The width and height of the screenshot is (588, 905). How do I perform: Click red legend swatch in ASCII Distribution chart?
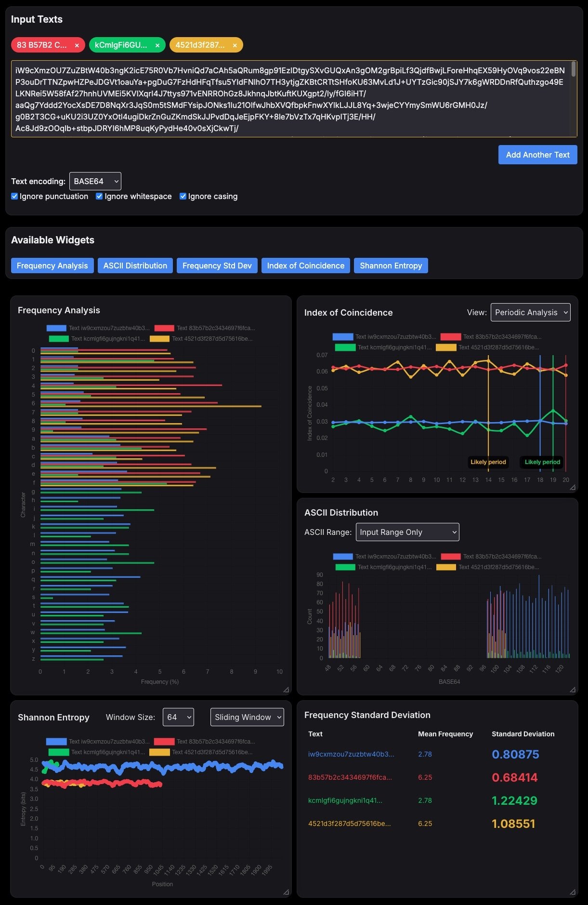click(x=451, y=557)
